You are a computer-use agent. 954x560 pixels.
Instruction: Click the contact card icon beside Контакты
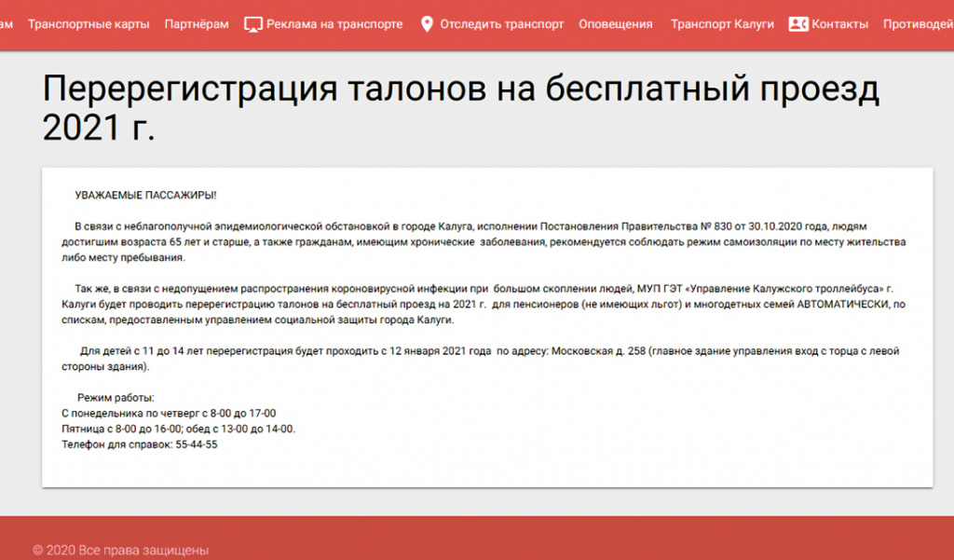(797, 24)
